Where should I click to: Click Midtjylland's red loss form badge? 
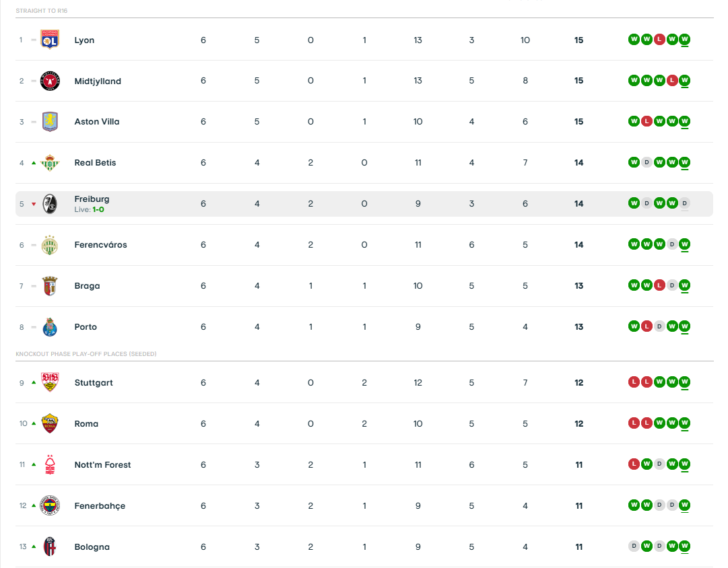(x=671, y=81)
